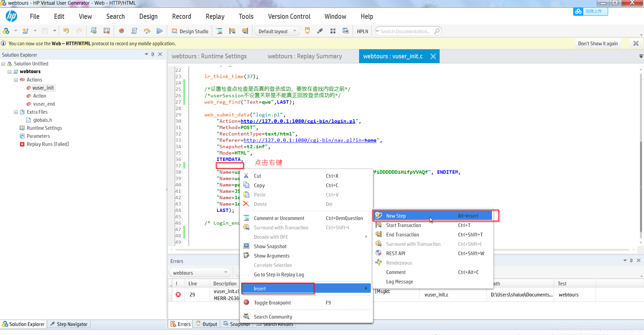The image size is (644, 335).
Task: Click the red Record button in toolbar
Action: click(x=121, y=31)
